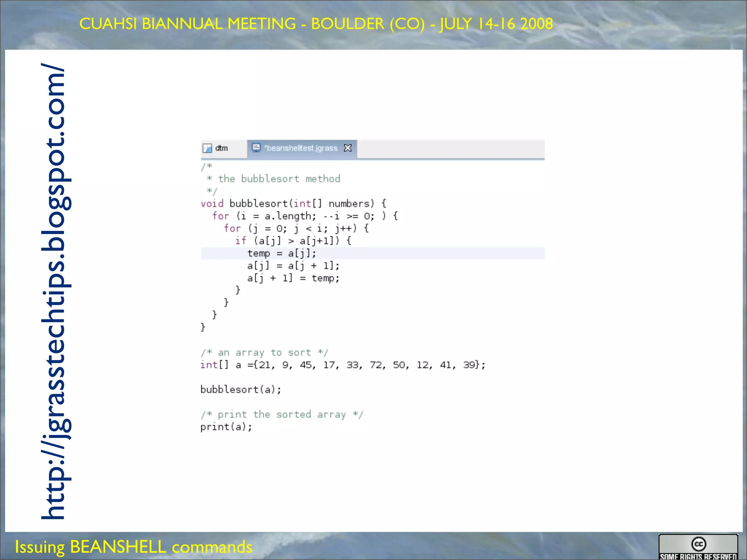Click the 'if (a[j] > a[j+1])' line

293,241
